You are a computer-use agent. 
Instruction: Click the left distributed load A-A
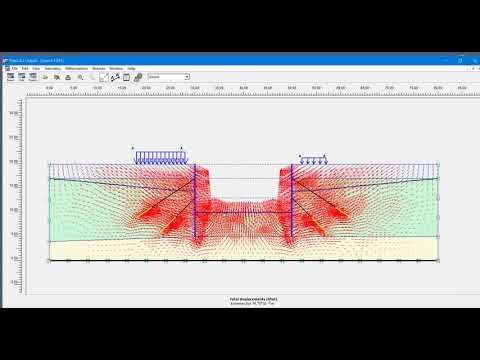160,157
